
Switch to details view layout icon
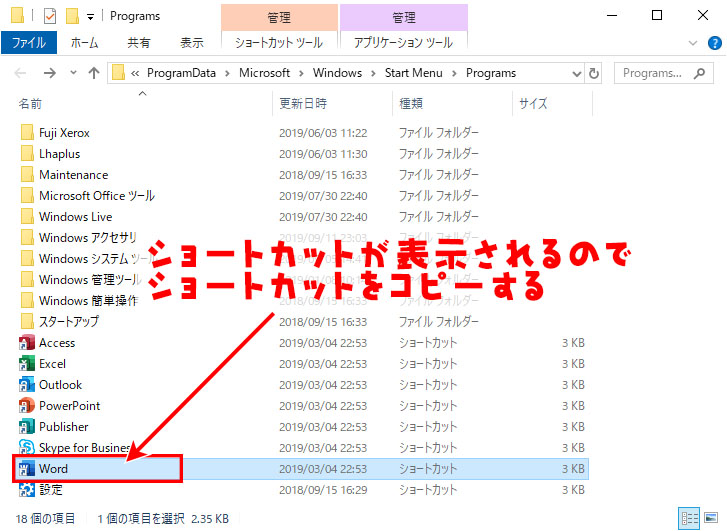click(689, 518)
